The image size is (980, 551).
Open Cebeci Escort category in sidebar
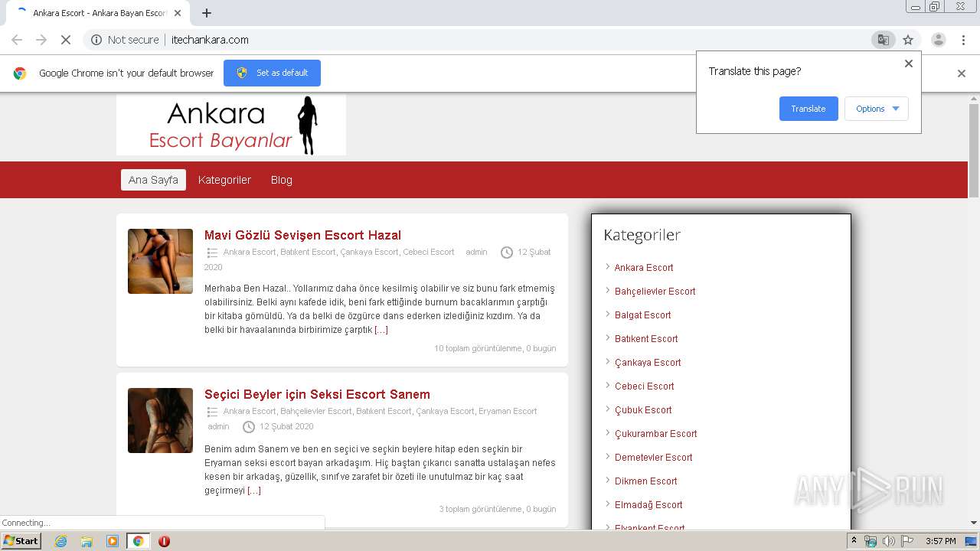click(644, 386)
